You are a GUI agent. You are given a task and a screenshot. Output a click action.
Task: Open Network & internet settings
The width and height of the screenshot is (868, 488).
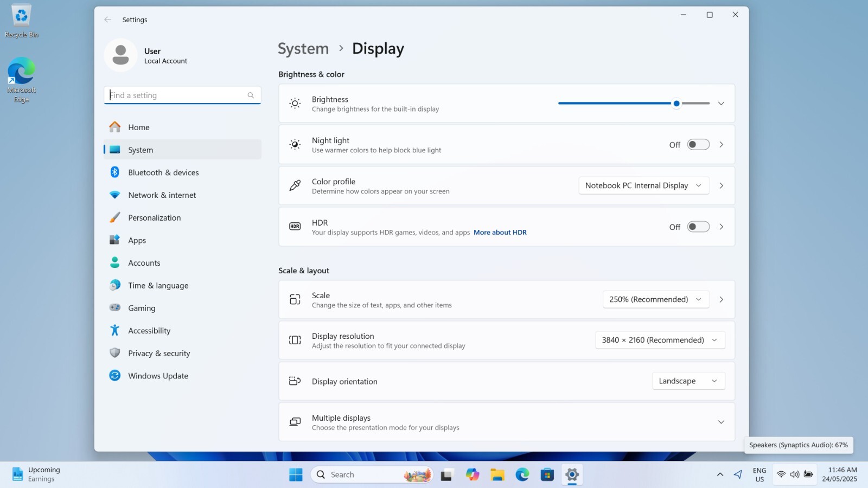tap(182, 195)
